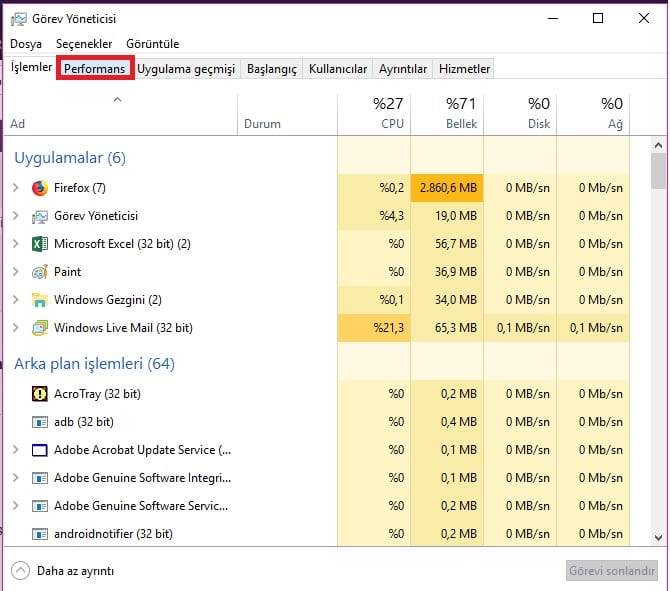The height and width of the screenshot is (591, 670).
Task: Select the AcroTray (32 bit) row name
Action: point(97,394)
